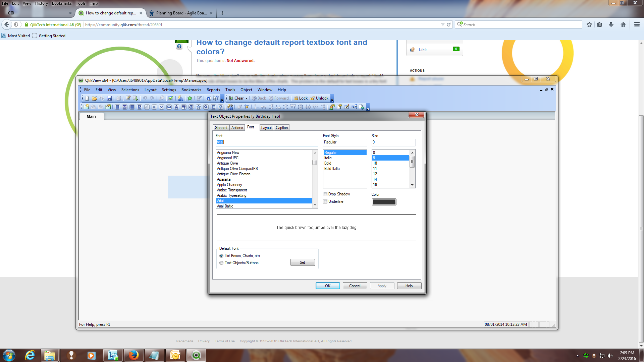644x362 pixels.
Task: Click the Create Statistics Box sigma icon
Action: tap(125, 107)
